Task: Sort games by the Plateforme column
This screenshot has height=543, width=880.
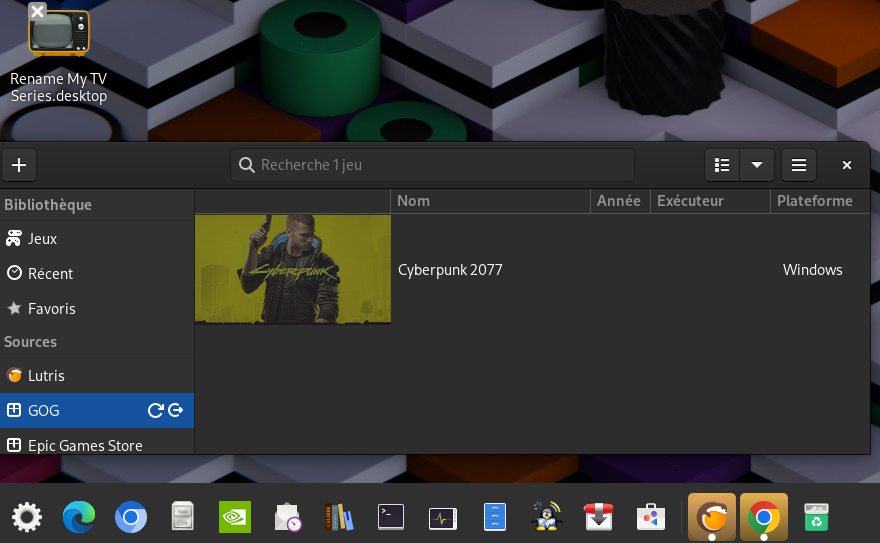Action: (x=820, y=201)
